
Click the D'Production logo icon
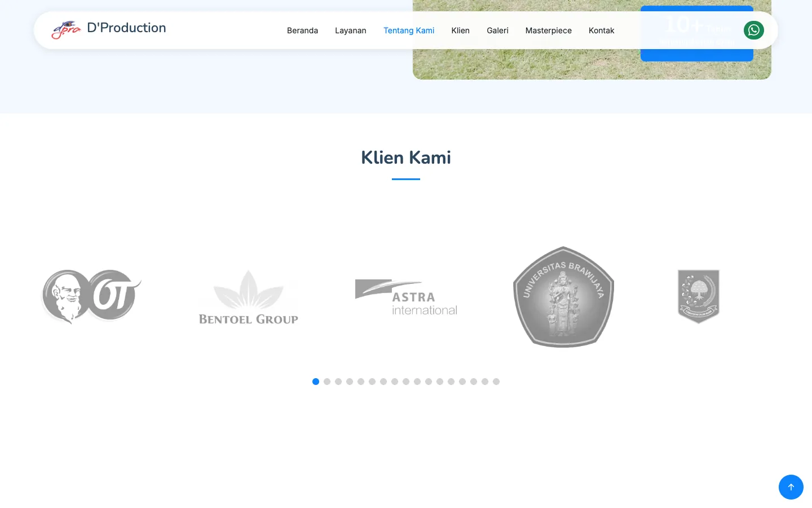coord(67,30)
